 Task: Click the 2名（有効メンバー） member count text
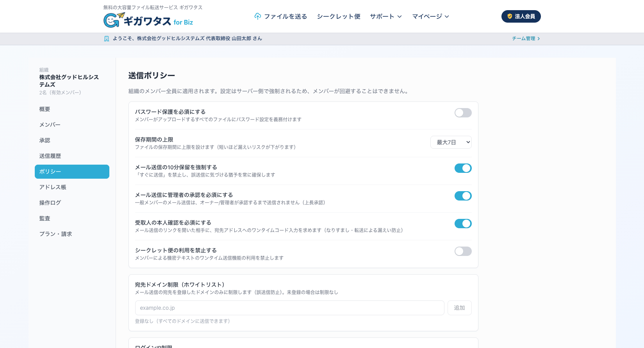tap(60, 93)
